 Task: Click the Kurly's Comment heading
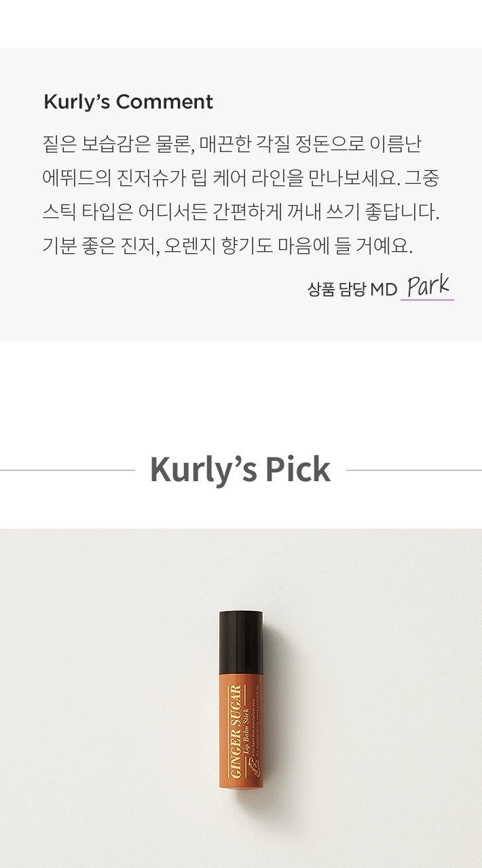point(128,102)
